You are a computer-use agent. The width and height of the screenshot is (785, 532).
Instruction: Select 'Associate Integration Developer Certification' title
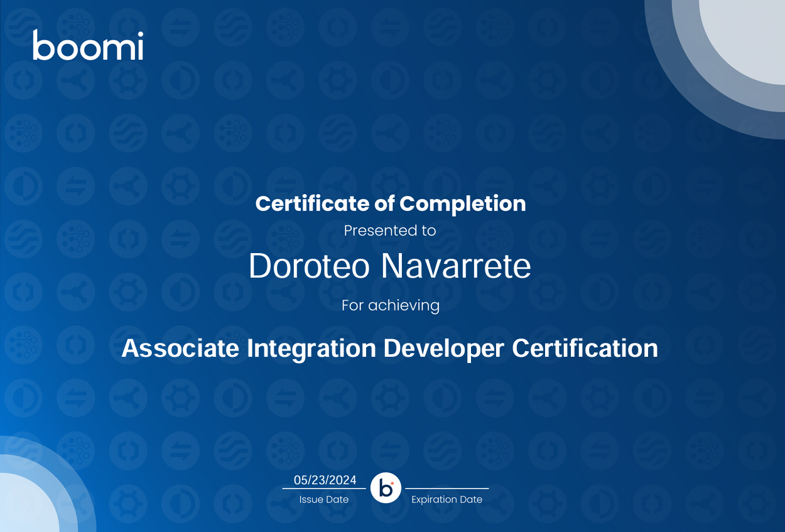(x=390, y=348)
